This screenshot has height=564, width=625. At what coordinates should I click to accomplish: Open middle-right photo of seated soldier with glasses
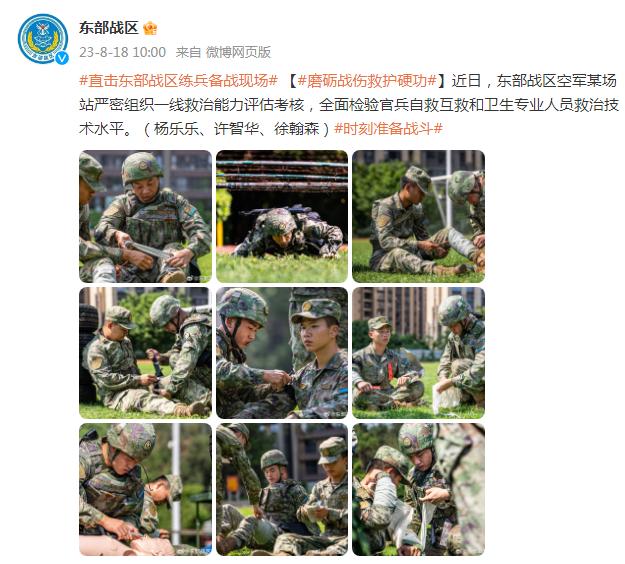coord(419,353)
